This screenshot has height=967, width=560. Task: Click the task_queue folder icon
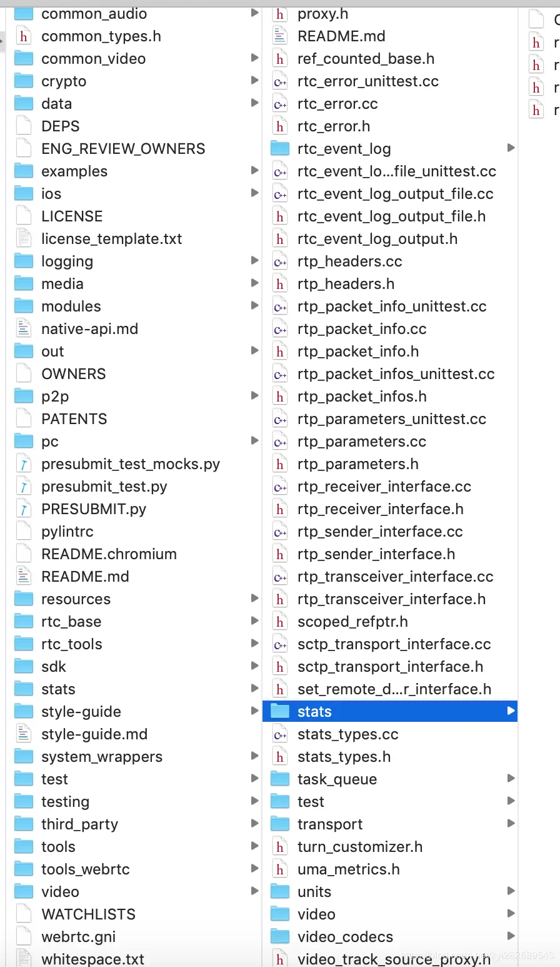point(280,779)
